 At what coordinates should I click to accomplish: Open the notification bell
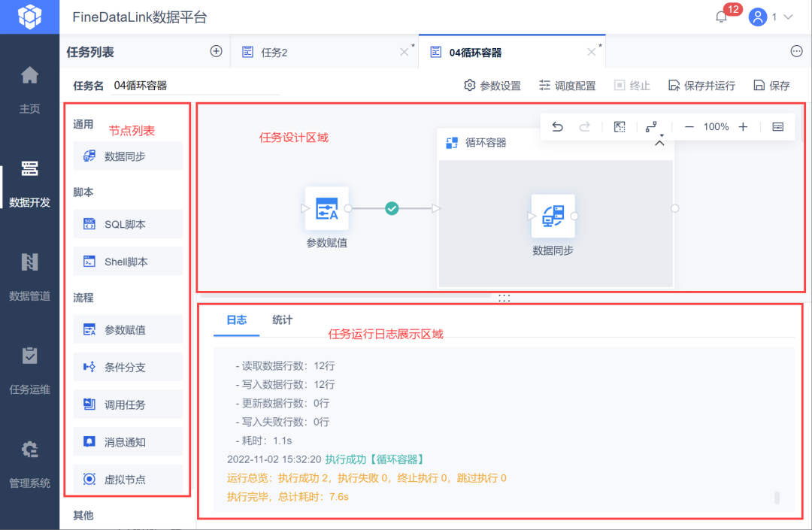coord(721,17)
